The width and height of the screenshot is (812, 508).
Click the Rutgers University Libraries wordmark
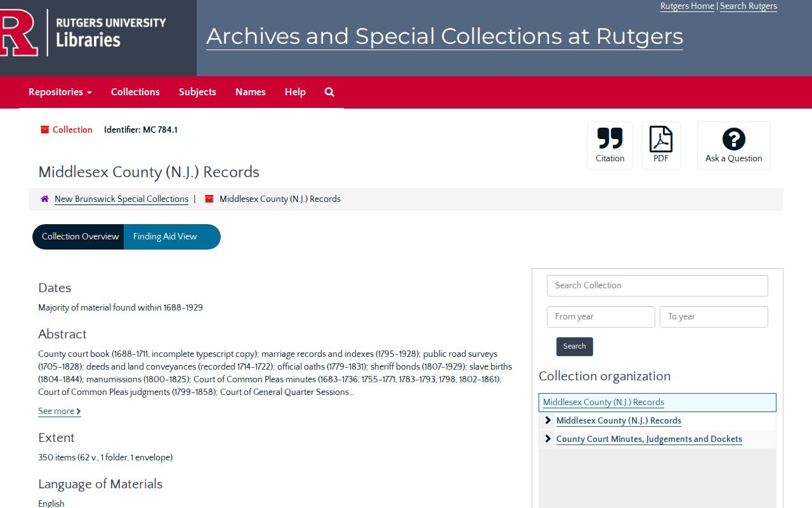point(111,32)
